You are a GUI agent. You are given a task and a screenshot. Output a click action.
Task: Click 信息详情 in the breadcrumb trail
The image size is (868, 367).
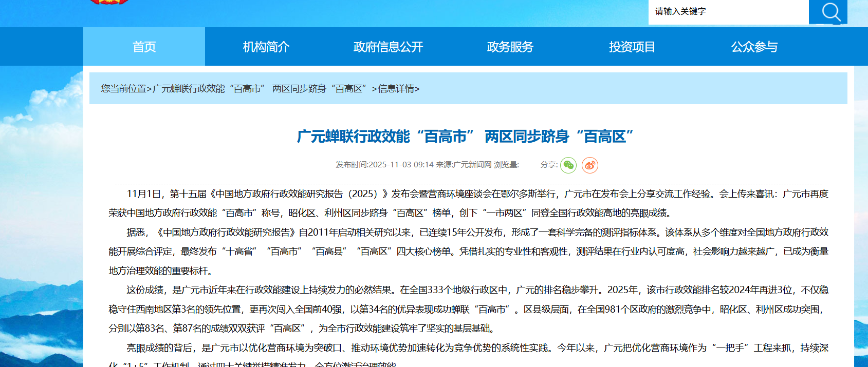click(x=396, y=89)
